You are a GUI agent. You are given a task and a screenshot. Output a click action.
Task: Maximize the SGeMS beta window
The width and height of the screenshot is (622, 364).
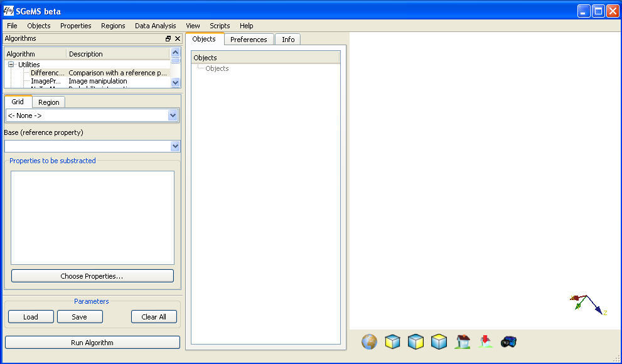click(x=598, y=11)
